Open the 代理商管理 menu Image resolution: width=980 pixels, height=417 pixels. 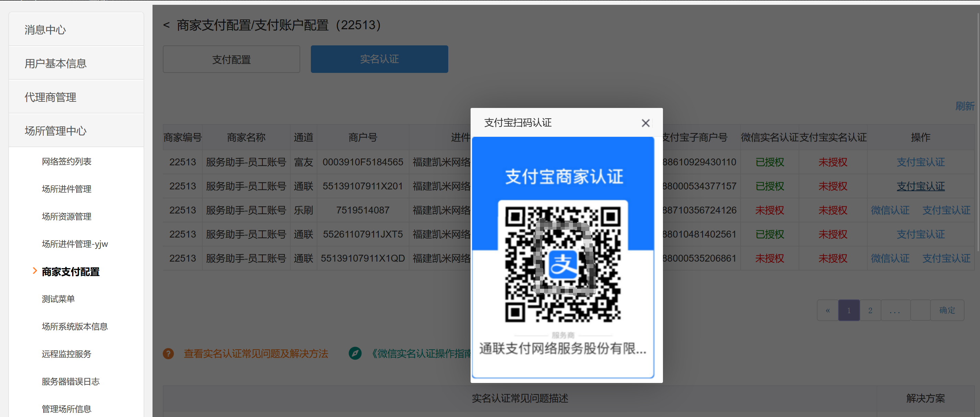(x=76, y=97)
